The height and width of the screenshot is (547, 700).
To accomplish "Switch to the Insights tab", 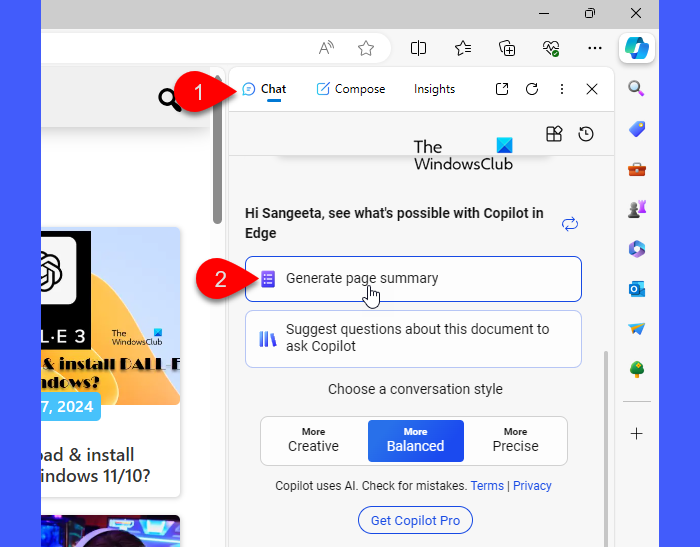I will (434, 89).
